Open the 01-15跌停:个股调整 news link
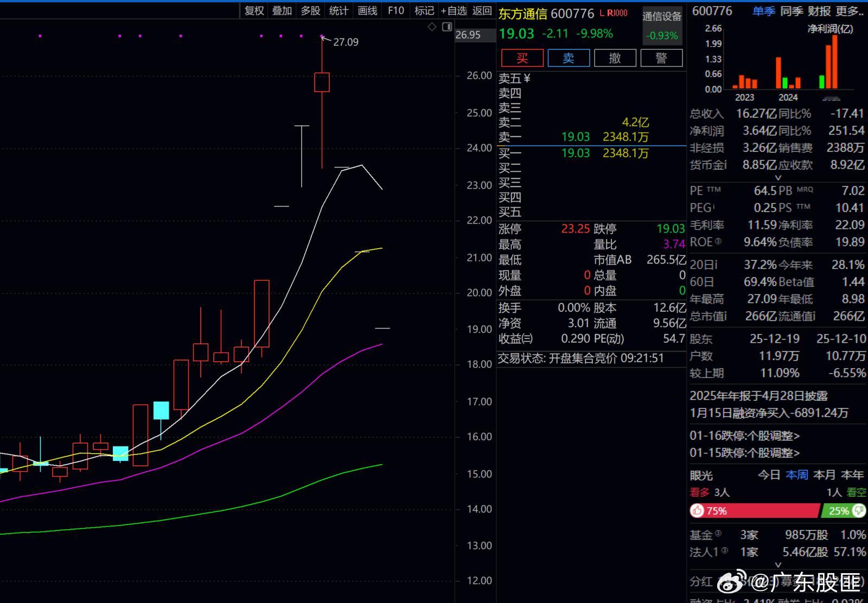This screenshot has height=603, width=868. tap(745, 452)
